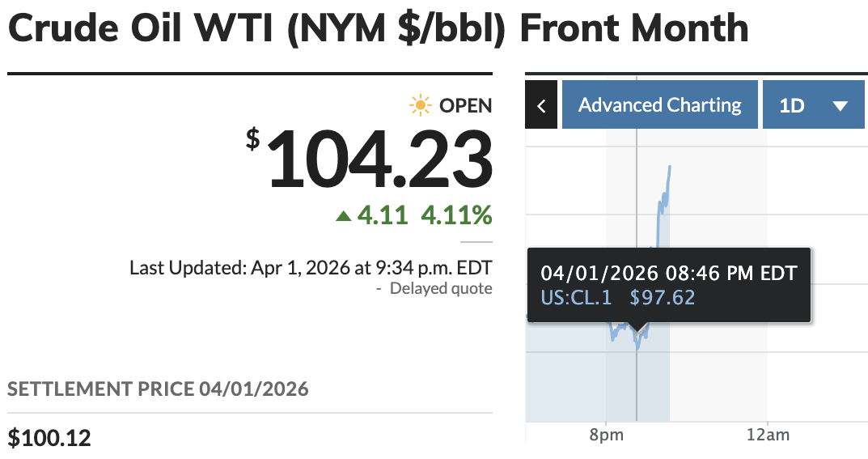
Task: Click the US:CL.1 symbol in the tooltip
Action: point(576,297)
